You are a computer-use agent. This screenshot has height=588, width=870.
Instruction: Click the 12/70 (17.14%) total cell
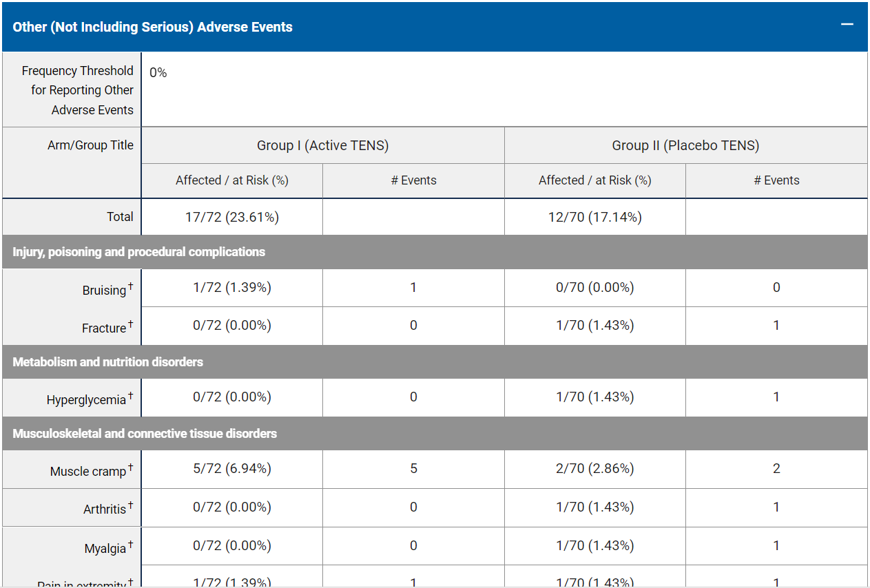tap(595, 217)
